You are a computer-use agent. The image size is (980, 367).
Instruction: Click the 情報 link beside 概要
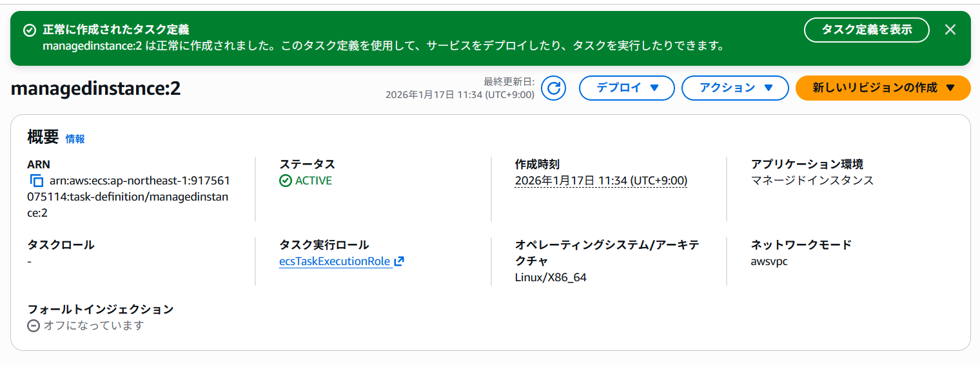75,139
